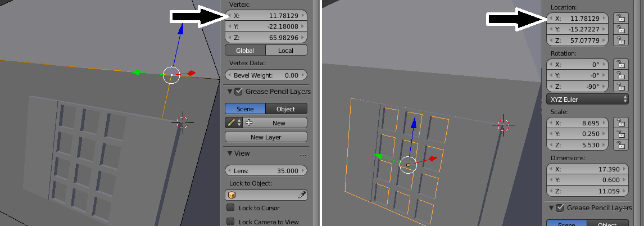Screen dimensions: 644x226
Task: Click the New grease pencil button
Action: tap(276, 123)
